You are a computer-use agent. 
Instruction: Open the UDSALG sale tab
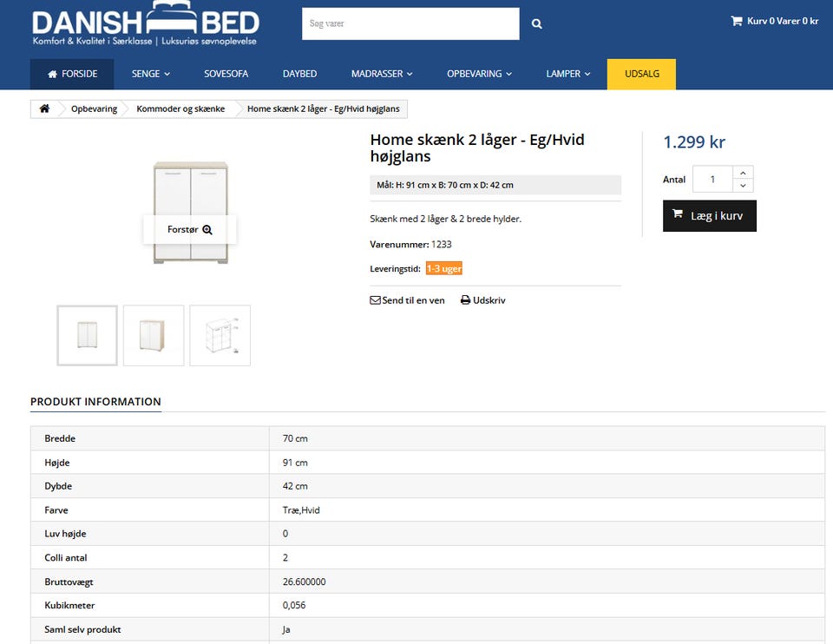[642, 74]
